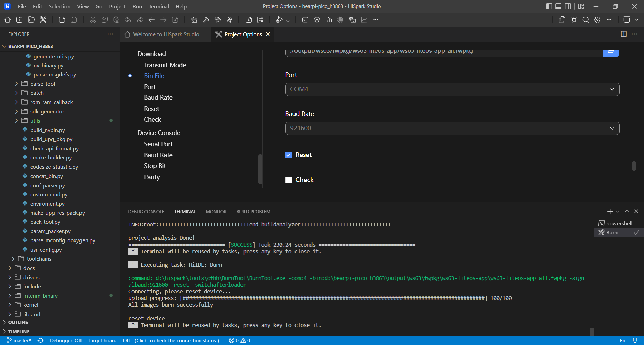Select Serial Port under Device Console
This screenshot has width=644, height=345.
coord(158,144)
